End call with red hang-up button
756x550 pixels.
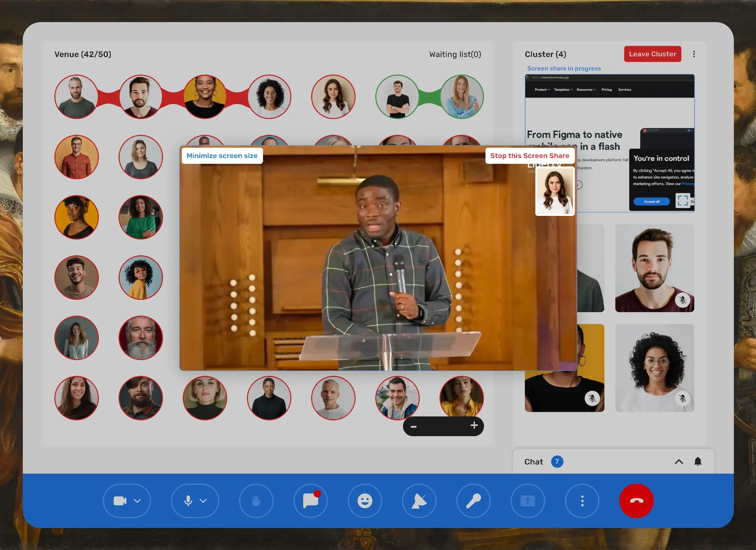click(636, 501)
